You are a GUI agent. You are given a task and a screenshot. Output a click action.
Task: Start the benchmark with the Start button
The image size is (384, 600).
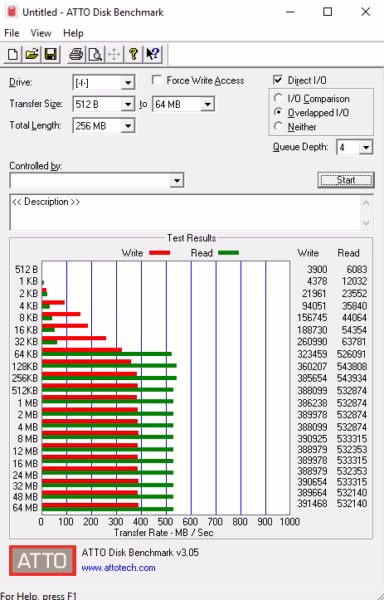(346, 180)
